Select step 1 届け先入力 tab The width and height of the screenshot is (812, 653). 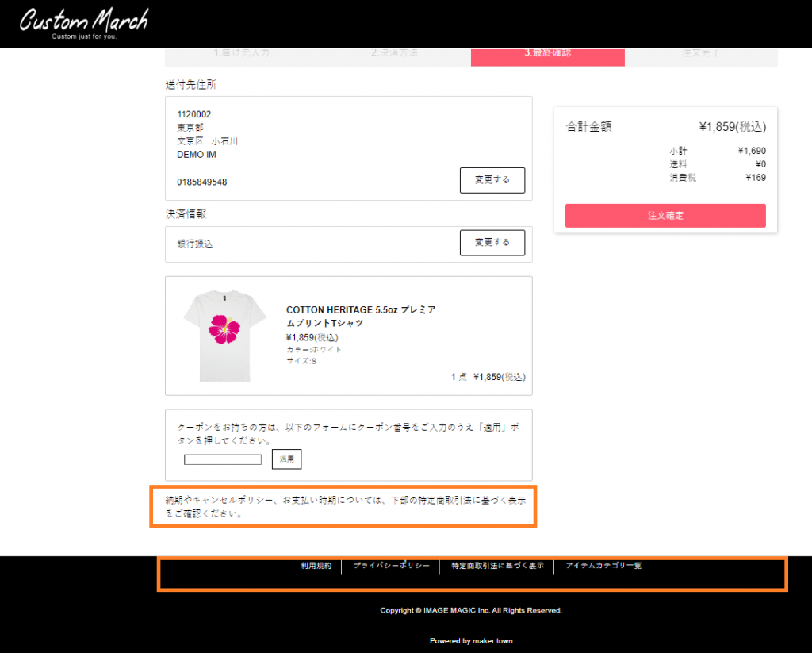point(241,55)
